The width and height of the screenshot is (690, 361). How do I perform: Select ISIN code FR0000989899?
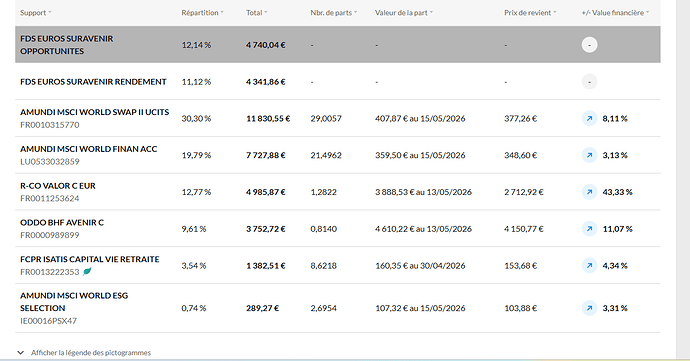click(50, 235)
